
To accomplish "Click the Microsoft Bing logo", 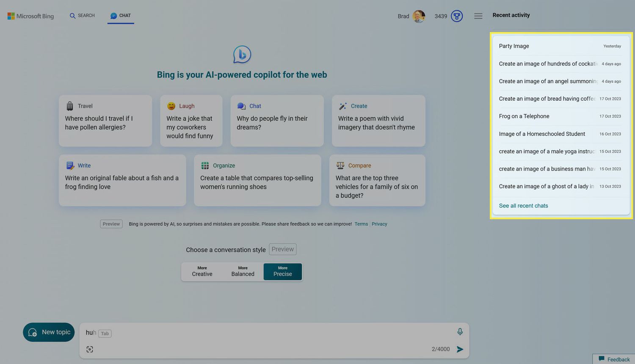I will coord(31,16).
